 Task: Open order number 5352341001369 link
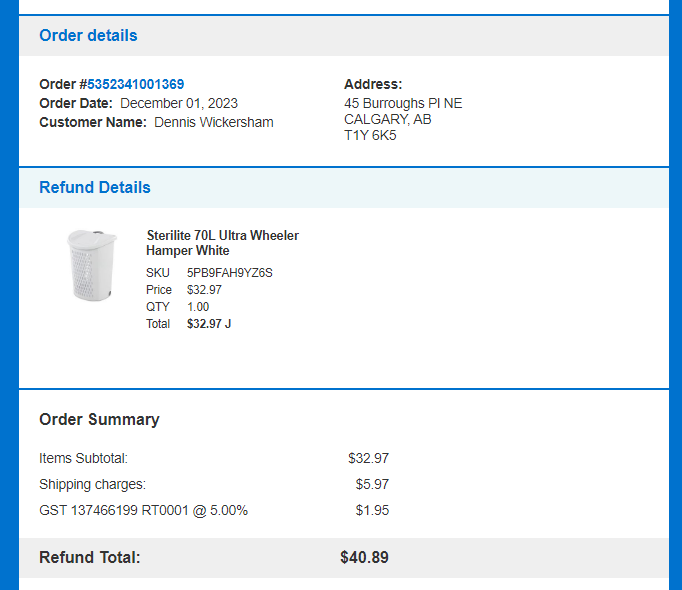pyautogui.click(x=136, y=84)
